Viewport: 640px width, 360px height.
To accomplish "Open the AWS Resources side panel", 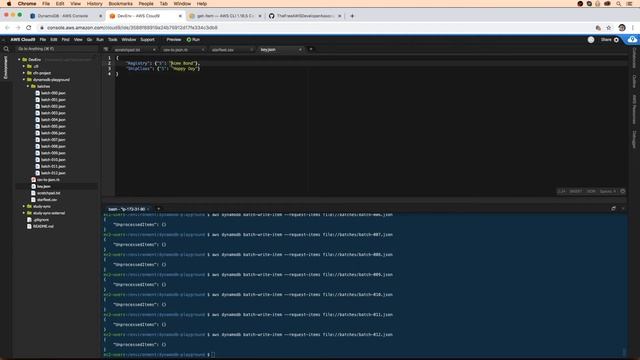I will click(x=634, y=109).
